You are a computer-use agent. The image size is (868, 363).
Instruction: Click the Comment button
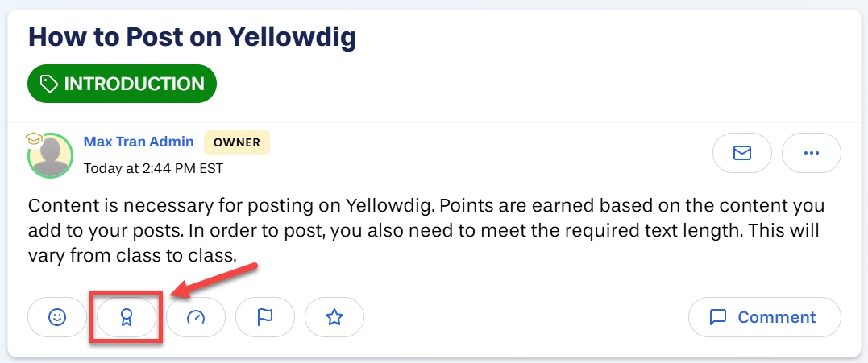[765, 317]
